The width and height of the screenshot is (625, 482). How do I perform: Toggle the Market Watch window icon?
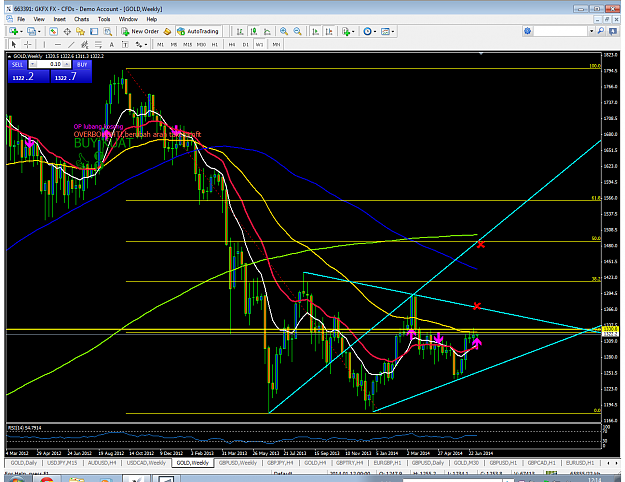[53, 31]
